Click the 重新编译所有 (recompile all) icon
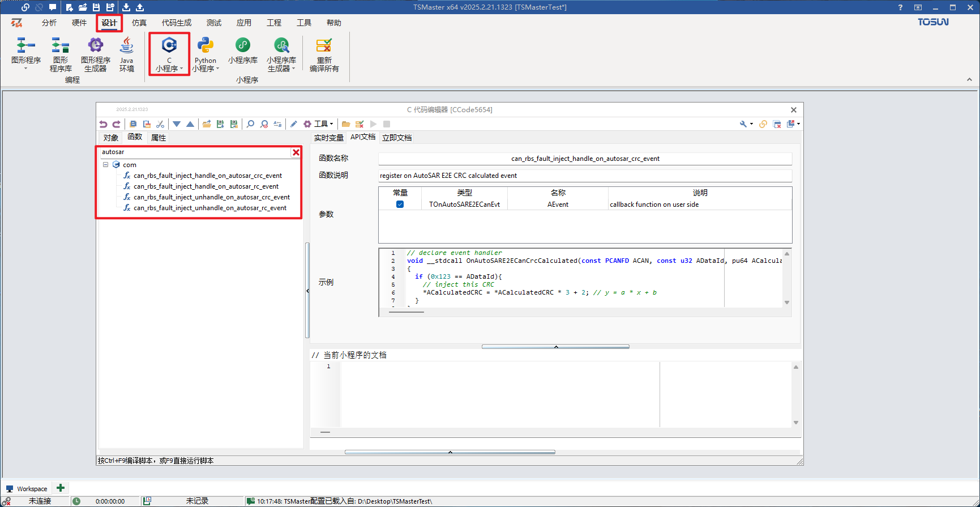 [324, 54]
